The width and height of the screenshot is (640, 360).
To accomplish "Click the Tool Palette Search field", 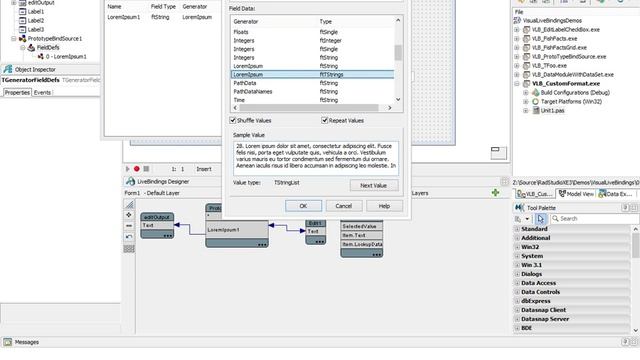I will [x=595, y=219].
